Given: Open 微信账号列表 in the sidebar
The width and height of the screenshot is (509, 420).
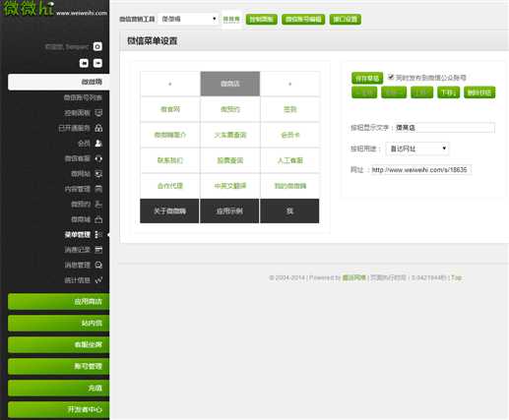Looking at the screenshot, I should pos(83,97).
